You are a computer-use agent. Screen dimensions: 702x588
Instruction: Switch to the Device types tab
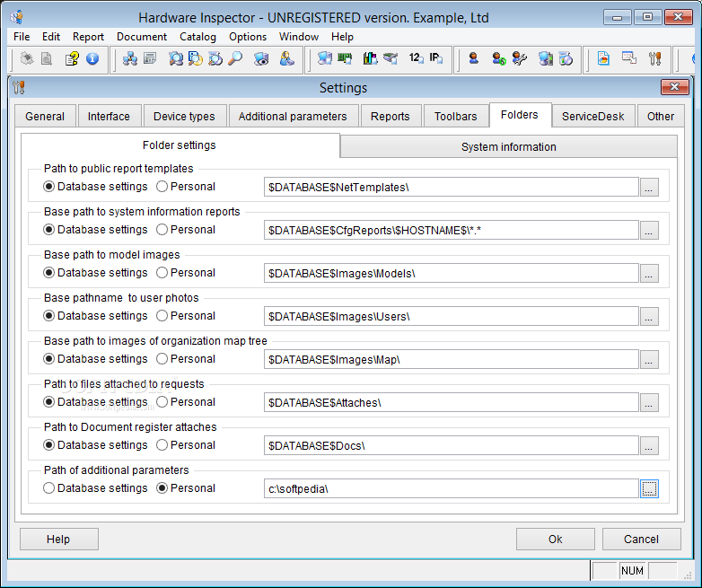click(x=184, y=117)
